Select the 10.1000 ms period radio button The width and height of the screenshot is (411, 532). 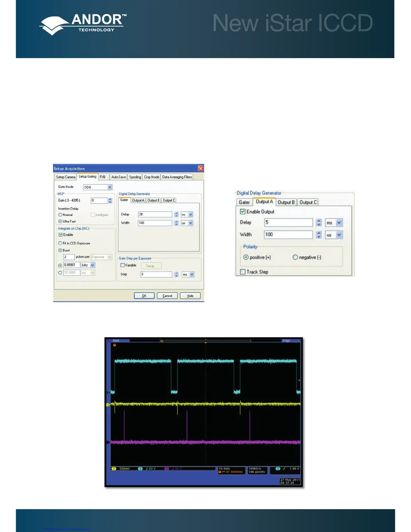coord(60,273)
